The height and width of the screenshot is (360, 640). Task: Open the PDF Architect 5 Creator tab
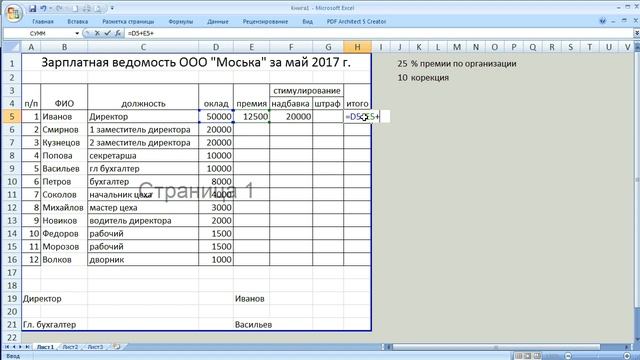(356, 22)
